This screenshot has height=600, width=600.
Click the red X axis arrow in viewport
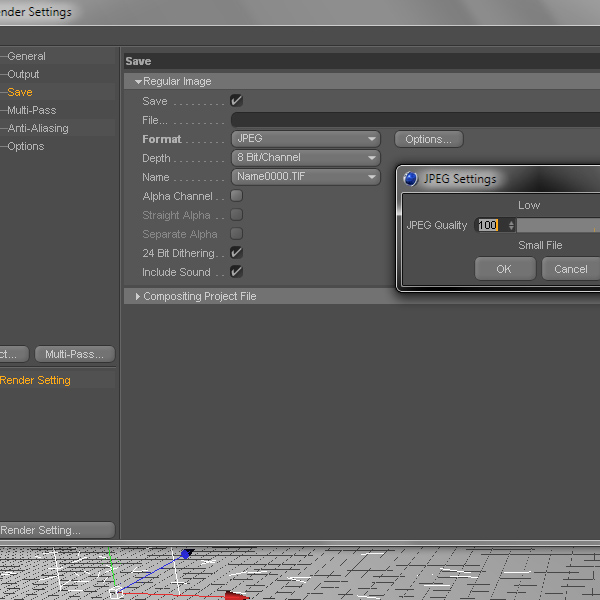236,595
